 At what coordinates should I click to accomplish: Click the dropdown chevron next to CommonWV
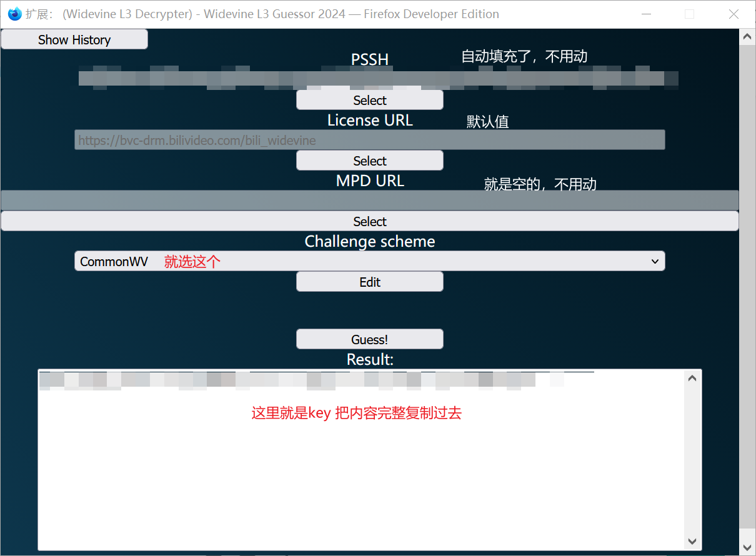[x=654, y=261]
